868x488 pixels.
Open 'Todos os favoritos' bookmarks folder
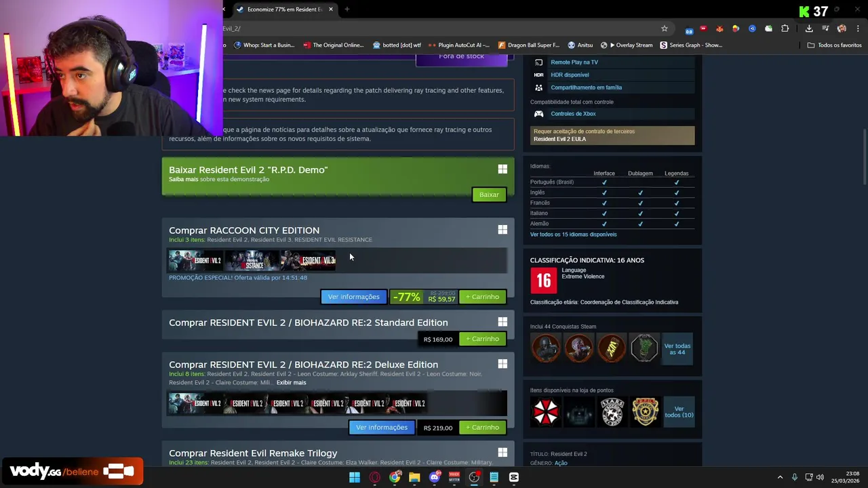pos(834,45)
